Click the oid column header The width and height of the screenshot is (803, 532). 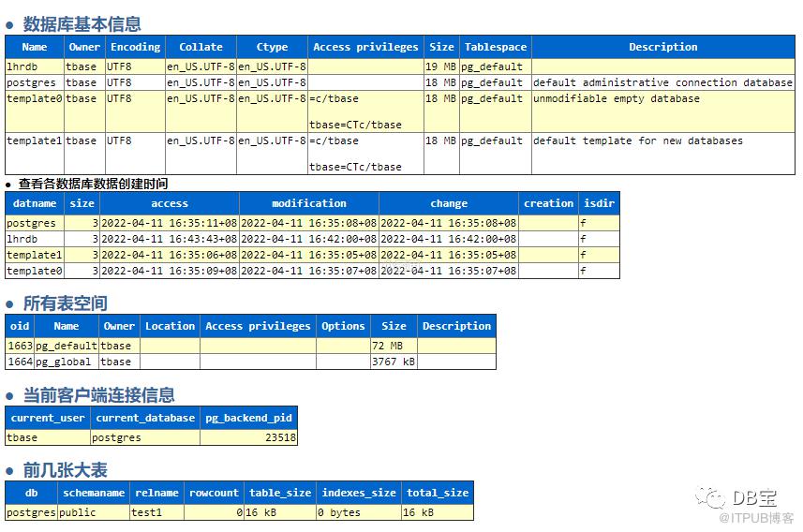coord(20,326)
